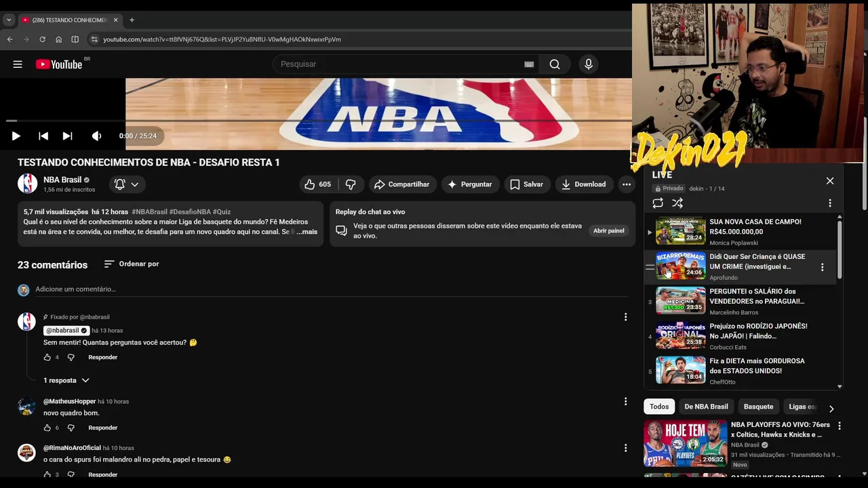Reply to the pinned @nbabrasil comment

(103, 357)
